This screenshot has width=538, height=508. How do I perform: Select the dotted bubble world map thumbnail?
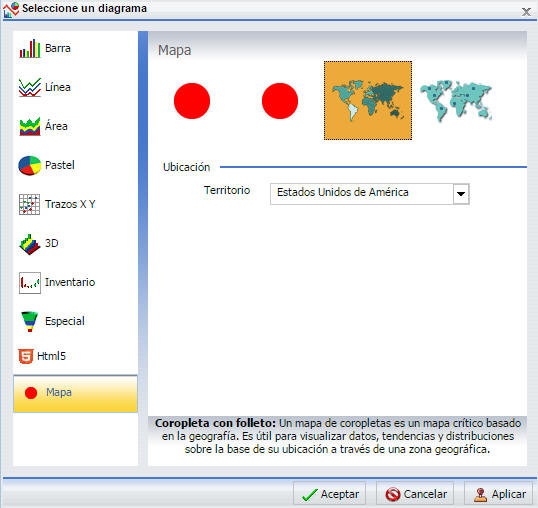[456, 101]
